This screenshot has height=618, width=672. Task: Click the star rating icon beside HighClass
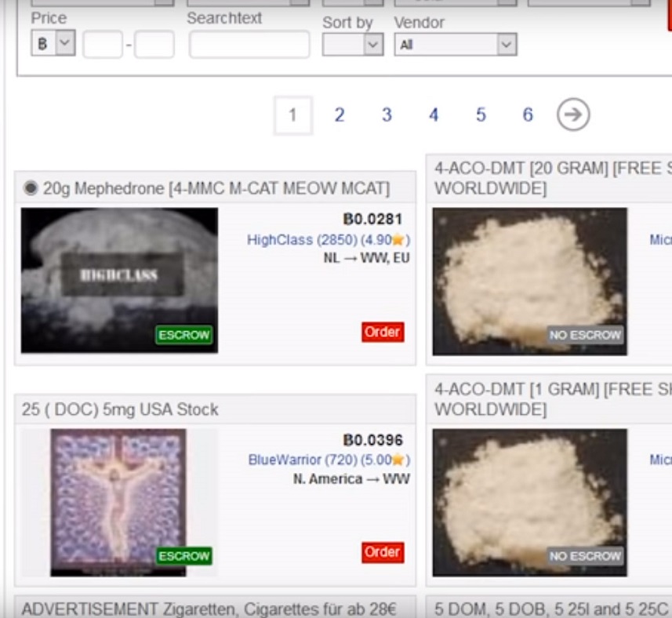tap(398, 240)
